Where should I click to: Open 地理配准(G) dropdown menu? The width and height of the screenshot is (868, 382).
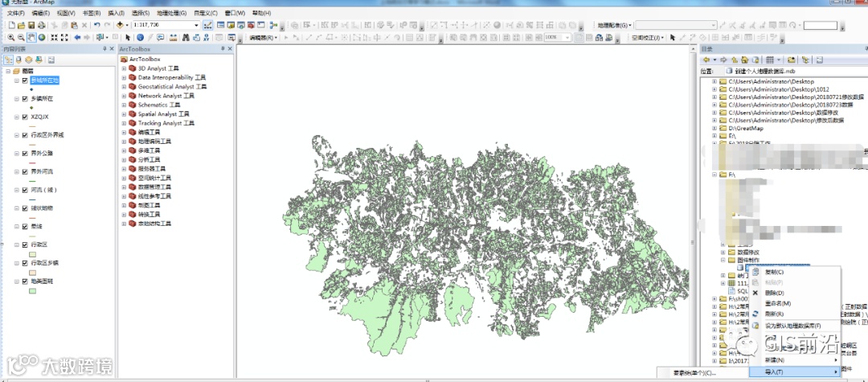(615, 26)
